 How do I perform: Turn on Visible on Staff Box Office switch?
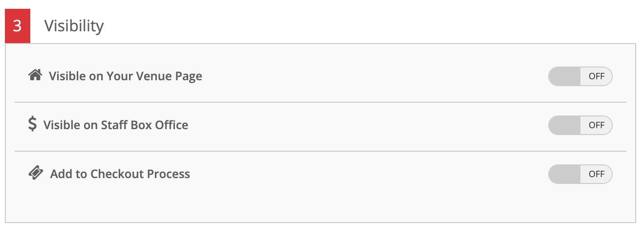coord(580,125)
